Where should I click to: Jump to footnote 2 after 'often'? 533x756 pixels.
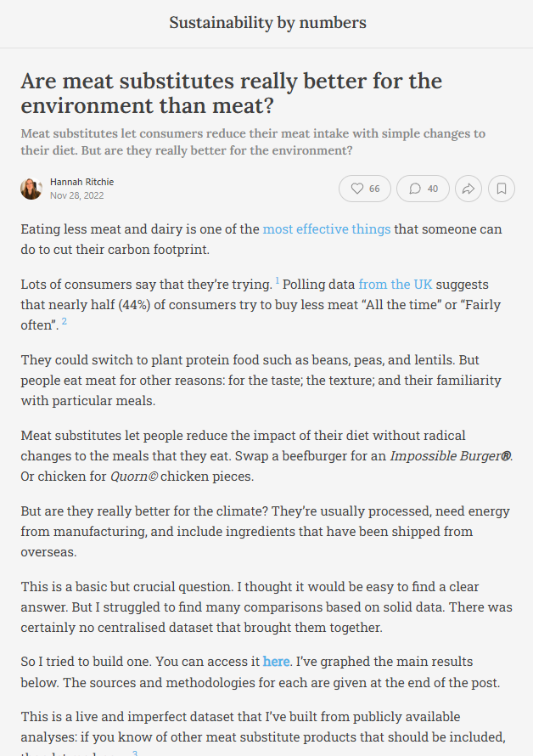[65, 321]
